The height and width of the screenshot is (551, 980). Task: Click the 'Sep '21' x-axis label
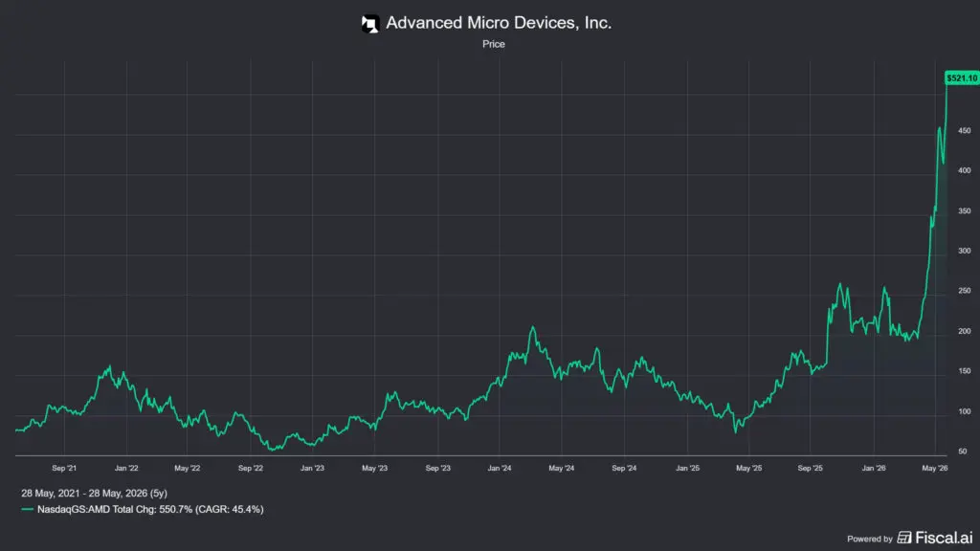click(64, 468)
